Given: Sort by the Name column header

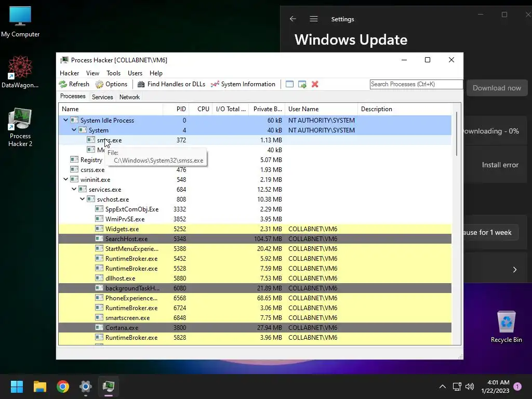Looking at the screenshot, I should point(111,109).
